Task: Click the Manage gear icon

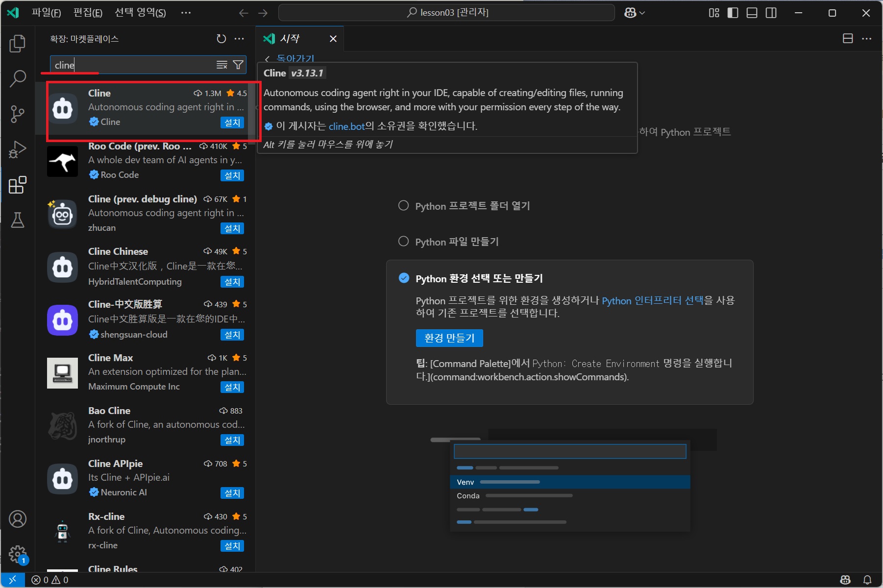Action: coord(18,554)
